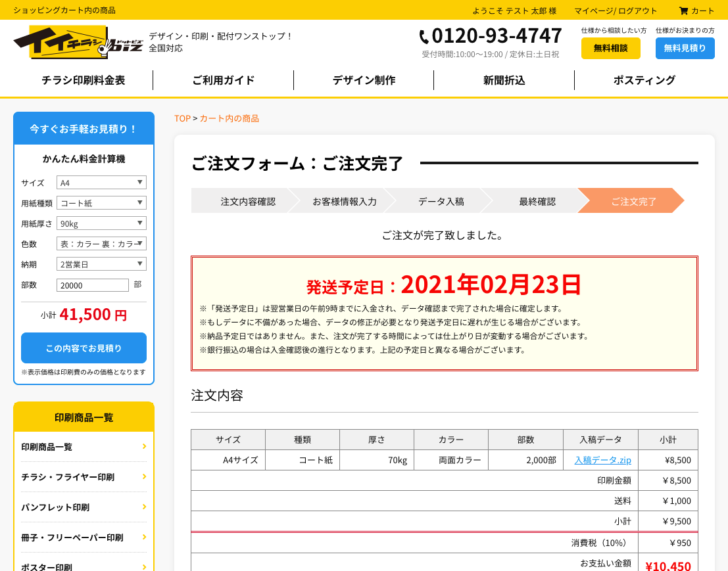This screenshot has width=728, height=571.
Task: Click the shopping cart icon
Action: [683, 11]
